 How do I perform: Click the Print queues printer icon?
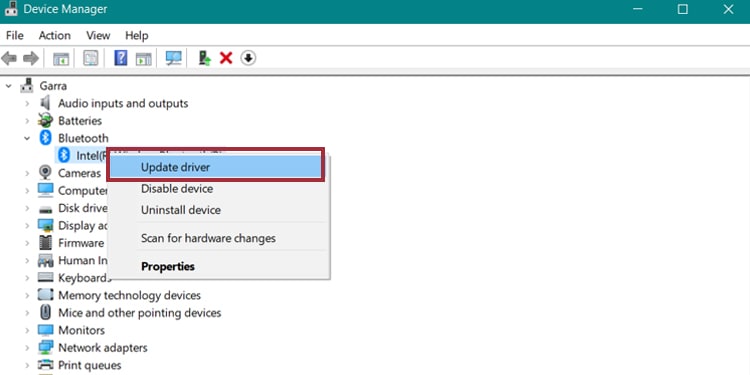45,365
